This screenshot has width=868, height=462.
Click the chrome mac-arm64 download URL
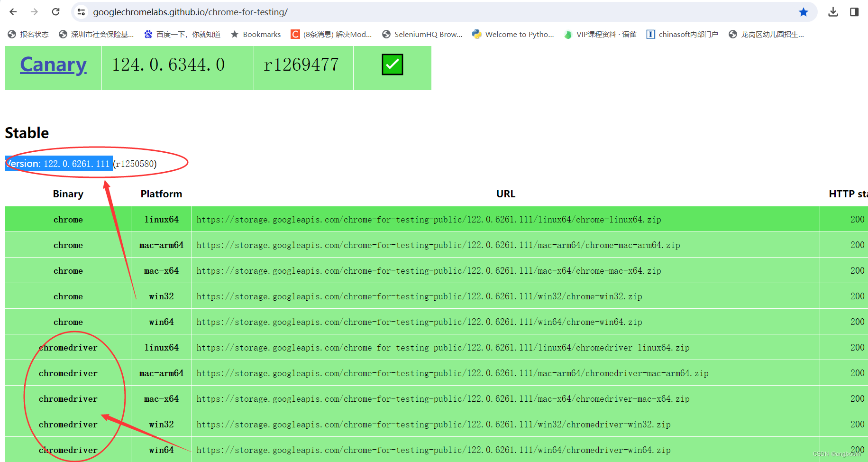point(439,245)
